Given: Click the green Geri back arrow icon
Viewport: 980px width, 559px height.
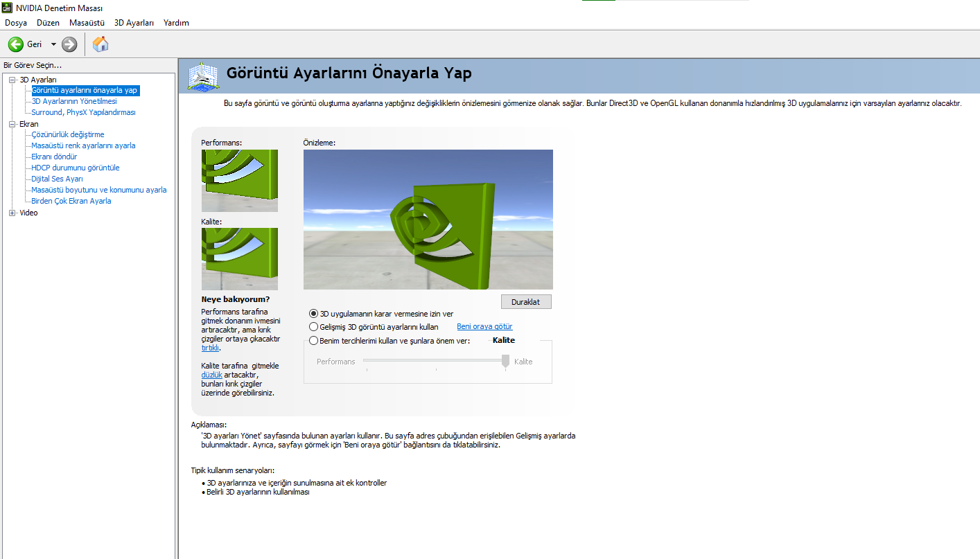Looking at the screenshot, I should [x=15, y=44].
